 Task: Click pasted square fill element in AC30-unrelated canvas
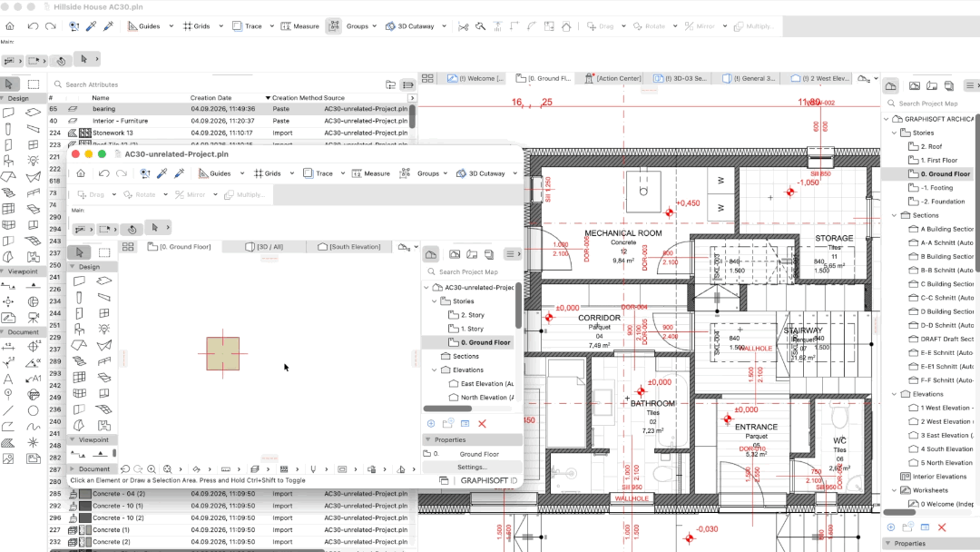tap(223, 354)
